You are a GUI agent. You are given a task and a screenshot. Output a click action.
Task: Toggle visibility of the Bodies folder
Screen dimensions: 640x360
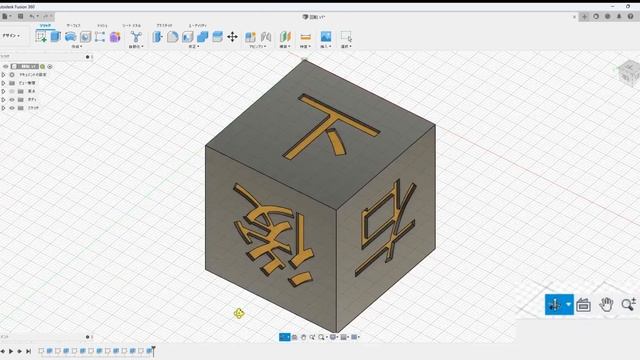point(12,100)
